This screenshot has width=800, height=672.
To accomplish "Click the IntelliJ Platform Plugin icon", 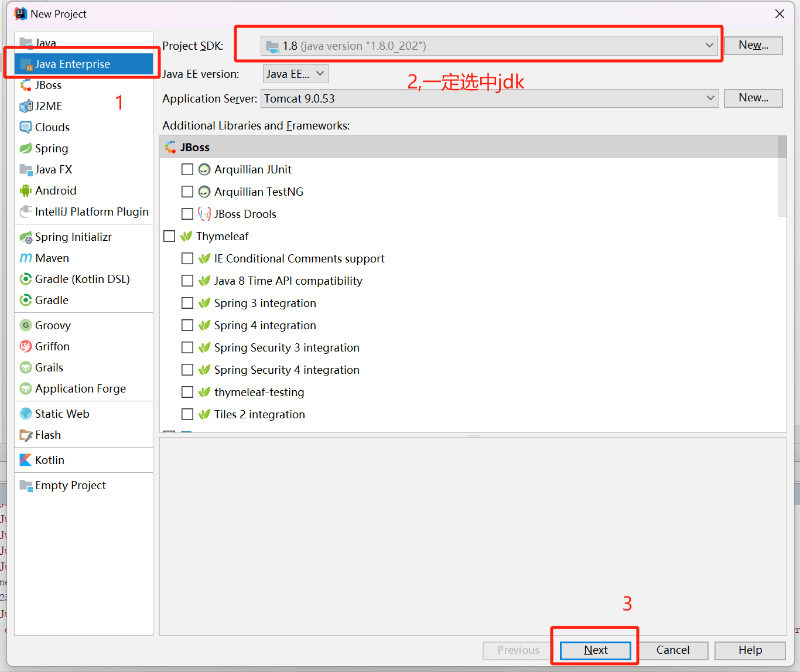I will click(26, 212).
